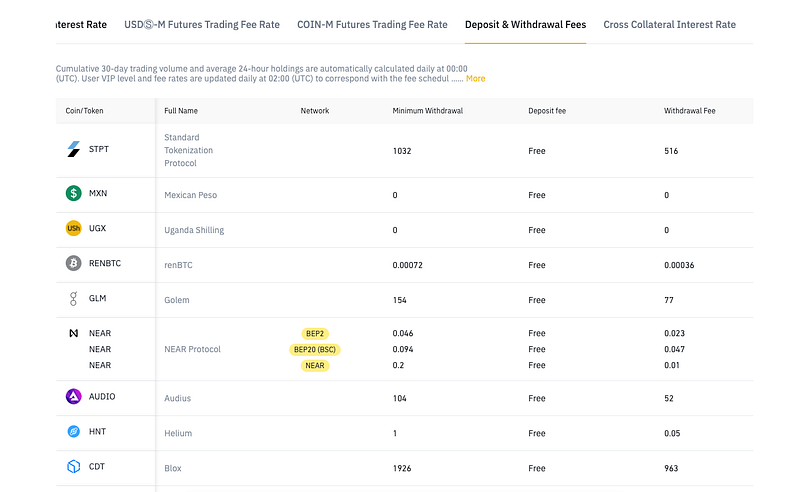Select the yellow NEAR network tag

click(315, 365)
